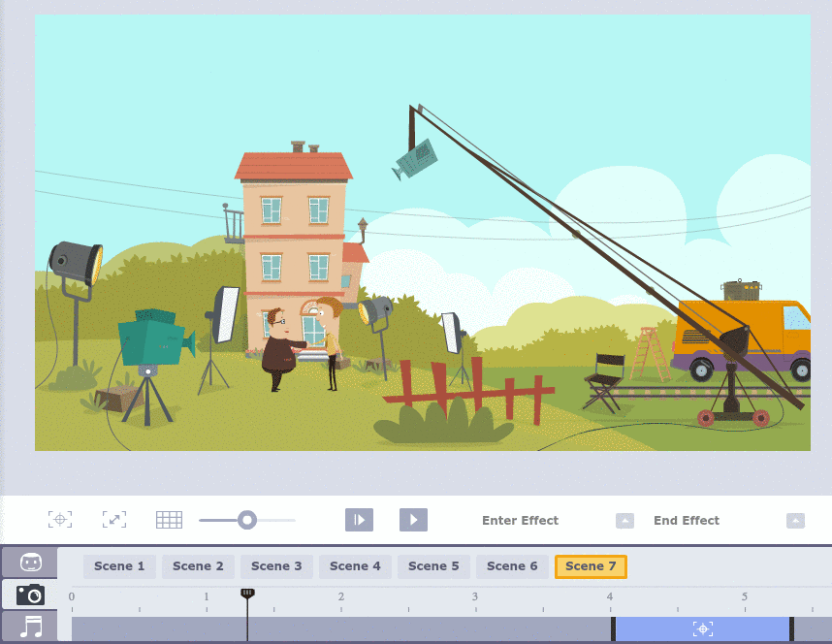The height and width of the screenshot is (644, 832).
Task: Open the character track tab icon
Action: click(x=29, y=563)
